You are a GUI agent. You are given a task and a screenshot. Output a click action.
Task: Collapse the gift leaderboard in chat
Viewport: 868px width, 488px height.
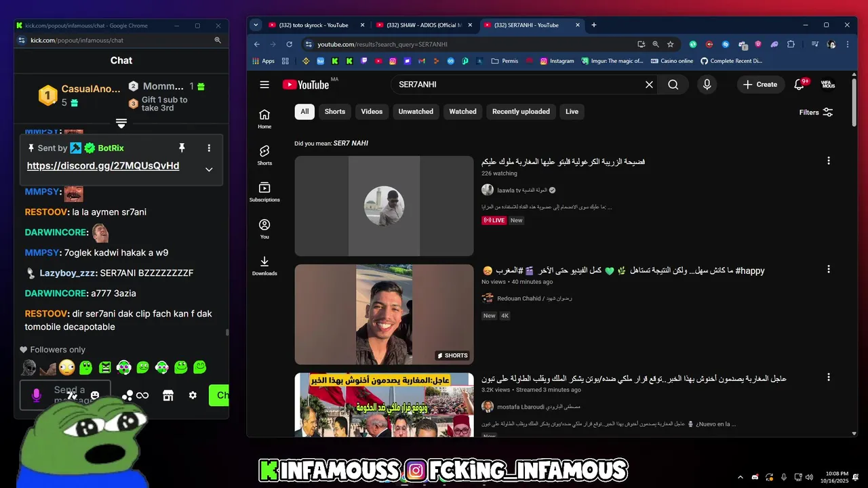(121, 123)
